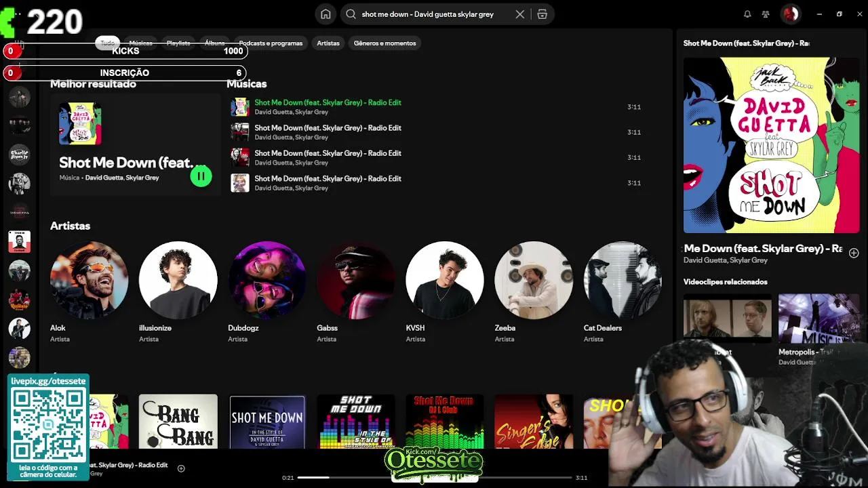The image size is (868, 488).
Task: Select the Gêneros e momentos filter
Action: pyautogui.click(x=384, y=43)
